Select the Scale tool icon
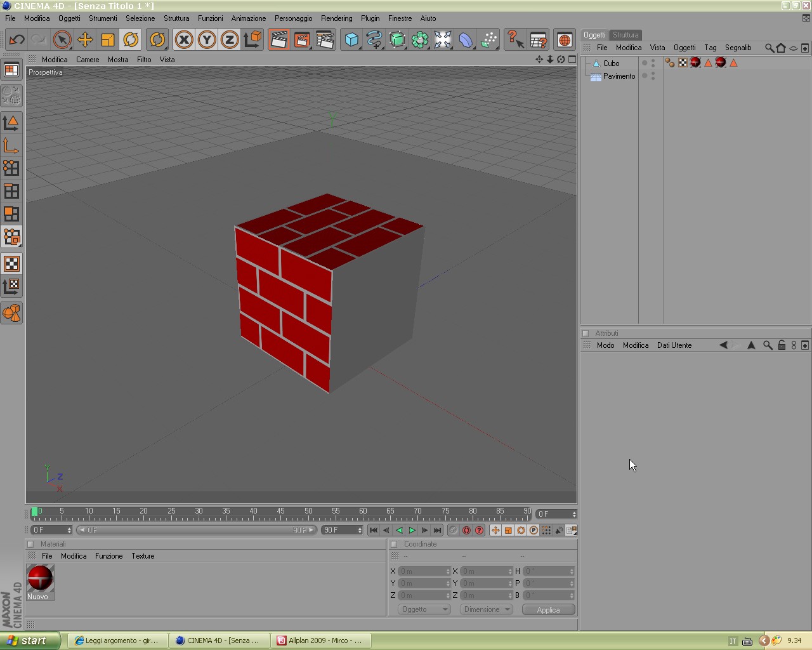The width and height of the screenshot is (812, 650). [108, 40]
